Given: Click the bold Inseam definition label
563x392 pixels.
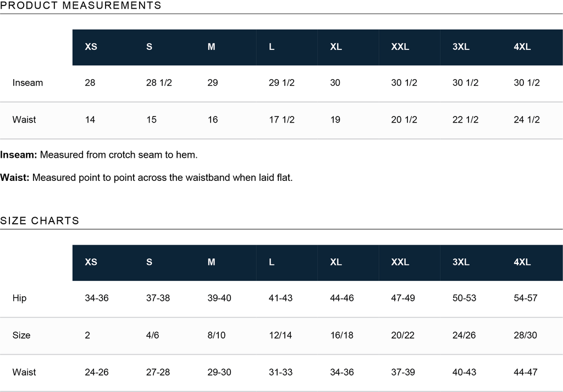Looking at the screenshot, I should [x=19, y=154].
